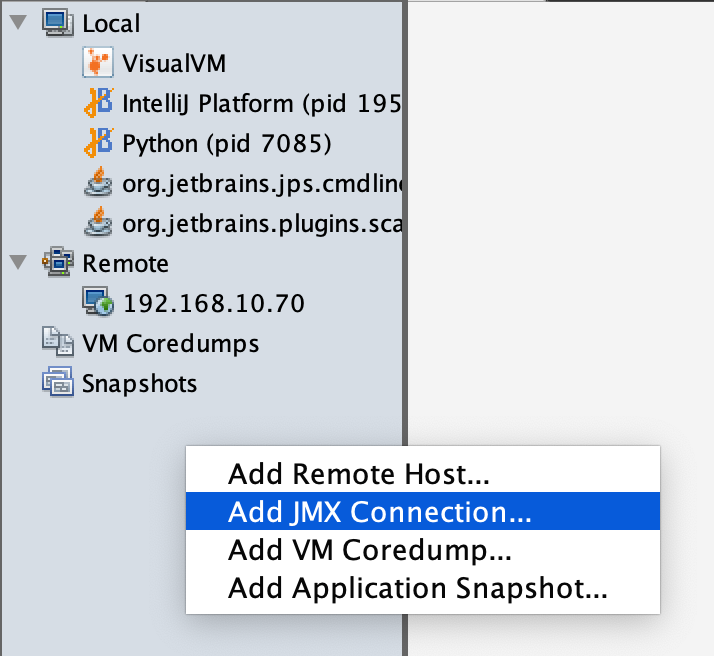Select the Python (pid 7085) label
Viewport: 714px width, 656px height.
[226, 143]
